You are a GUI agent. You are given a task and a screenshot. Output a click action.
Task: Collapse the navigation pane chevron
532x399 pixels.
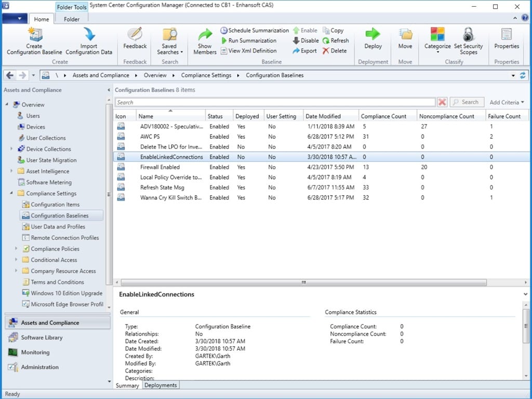click(109, 90)
